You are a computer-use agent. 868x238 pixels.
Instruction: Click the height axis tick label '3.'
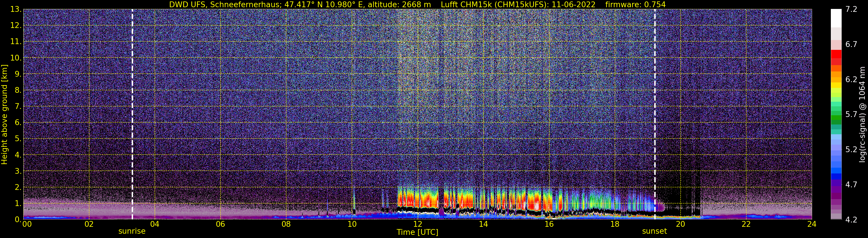(18, 171)
